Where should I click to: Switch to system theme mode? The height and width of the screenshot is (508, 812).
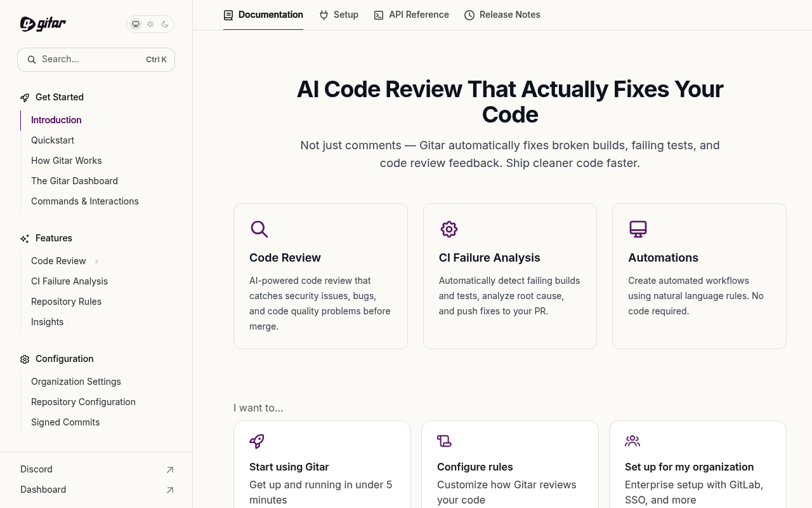click(x=136, y=24)
